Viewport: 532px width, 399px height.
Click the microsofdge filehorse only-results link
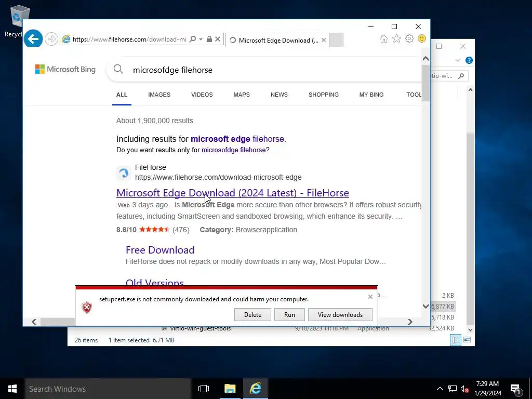tap(233, 150)
